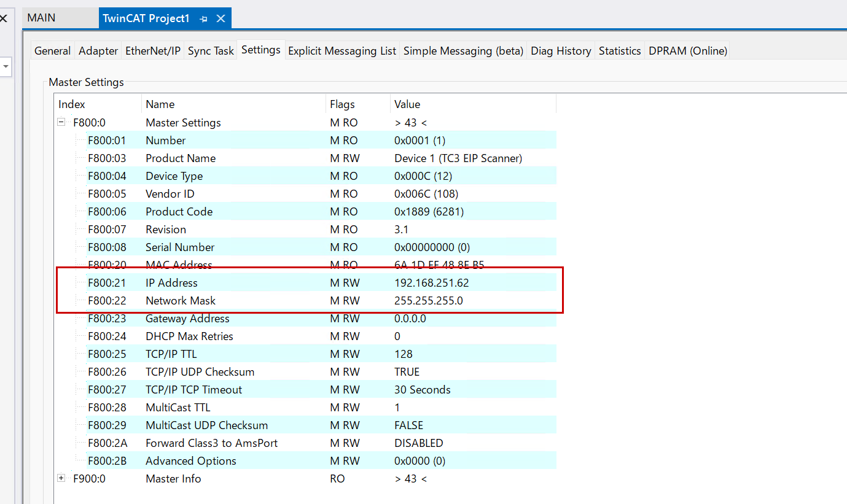
Task: Select the Sync Task tab
Action: pos(211,51)
